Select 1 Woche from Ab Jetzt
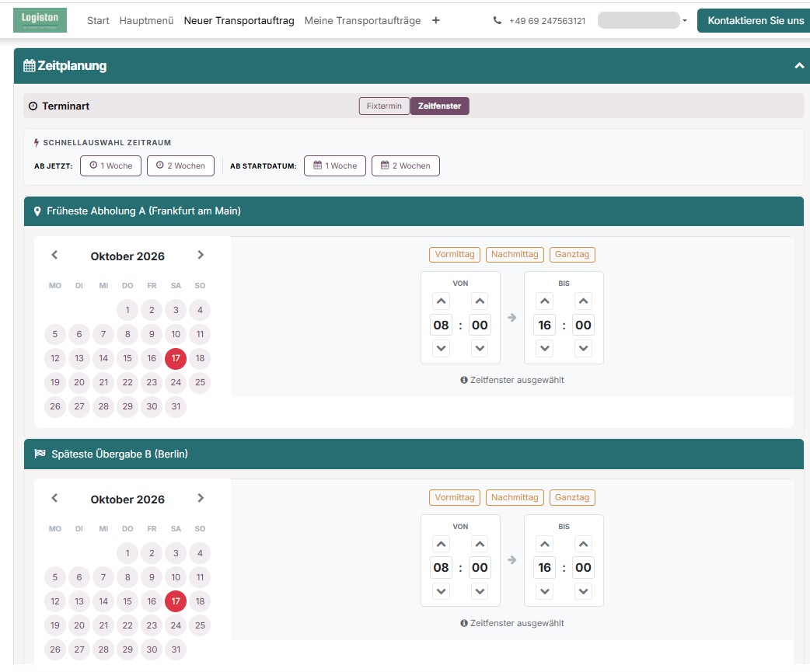This screenshot has height=672, width=810. pos(110,165)
